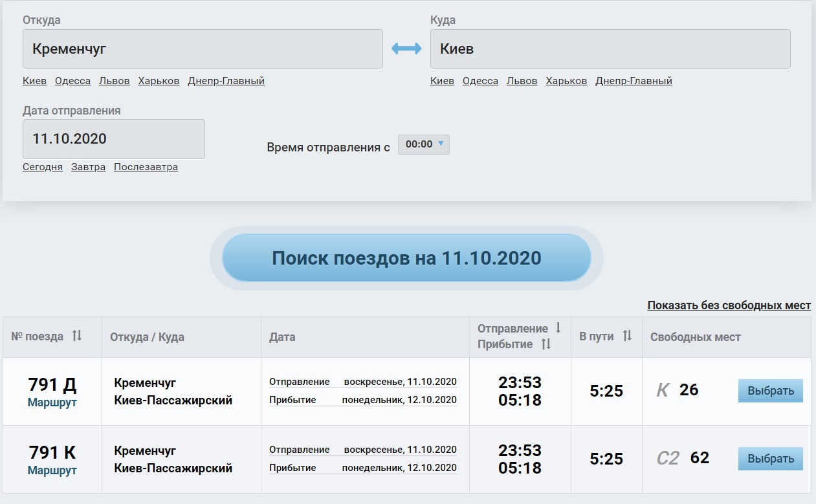
Task: Open the departure date field 11.10.2020
Action: coord(114,138)
